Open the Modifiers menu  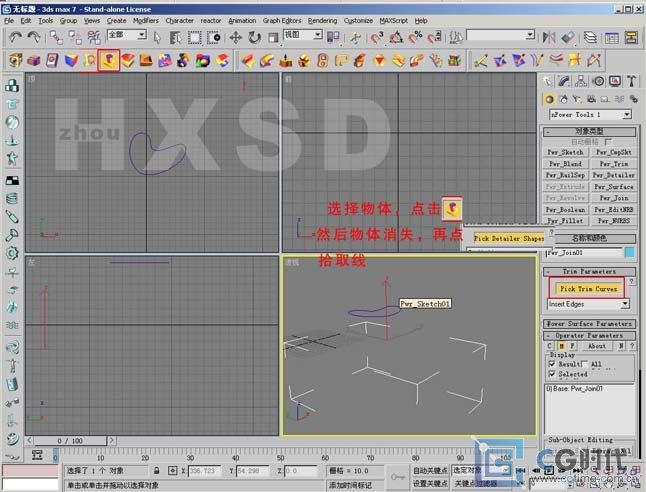point(146,21)
